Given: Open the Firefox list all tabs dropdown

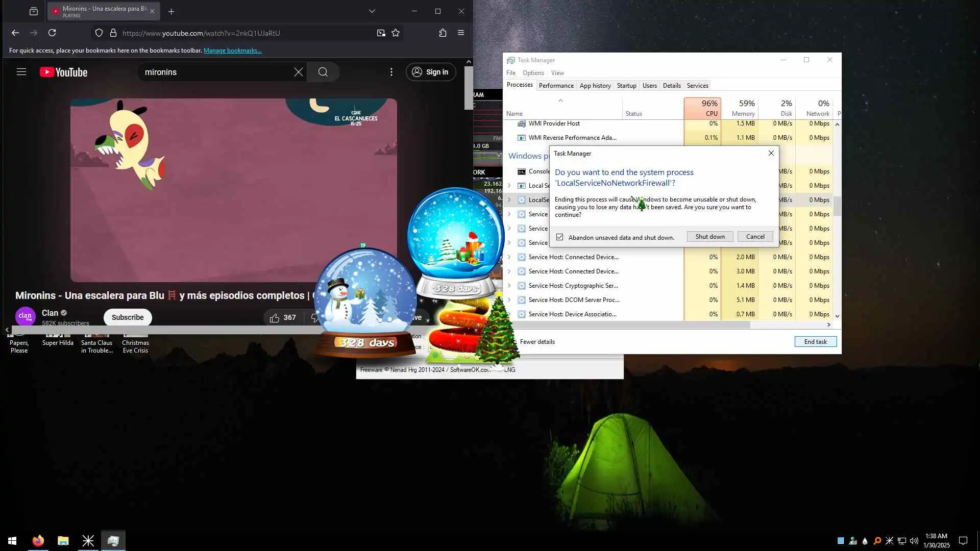Looking at the screenshot, I should pos(372,11).
